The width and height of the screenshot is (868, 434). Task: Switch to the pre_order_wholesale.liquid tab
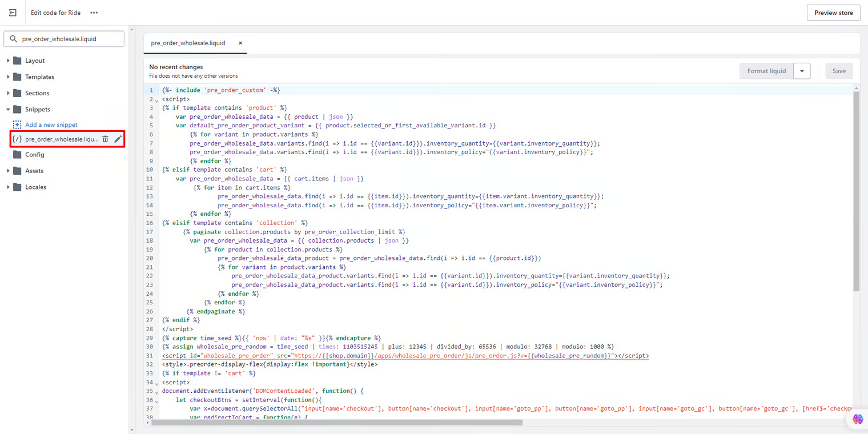pos(188,43)
